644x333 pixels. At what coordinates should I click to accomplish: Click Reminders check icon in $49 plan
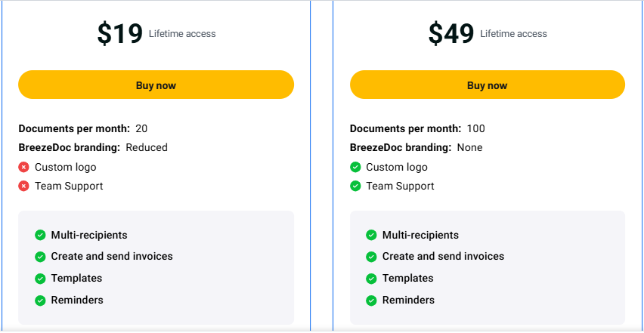pyautogui.click(x=371, y=301)
